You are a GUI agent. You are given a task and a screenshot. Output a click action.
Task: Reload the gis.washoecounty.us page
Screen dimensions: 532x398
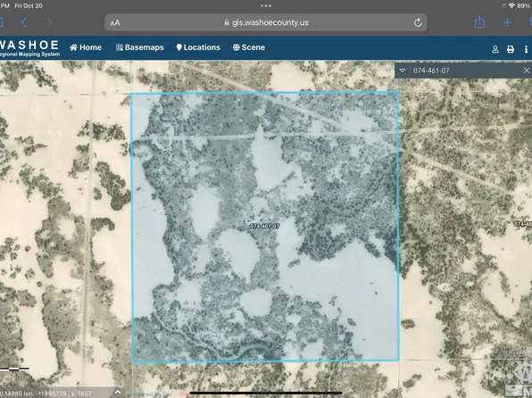tap(418, 22)
